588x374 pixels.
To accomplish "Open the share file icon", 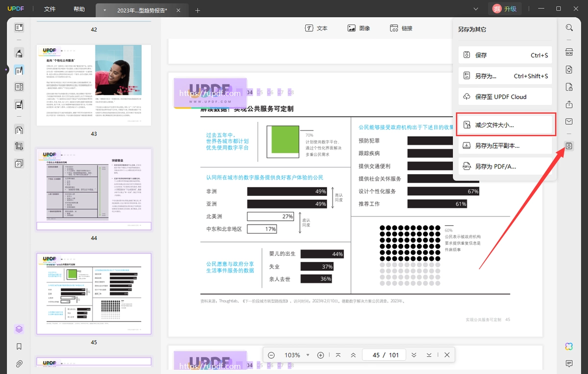I will tap(569, 104).
